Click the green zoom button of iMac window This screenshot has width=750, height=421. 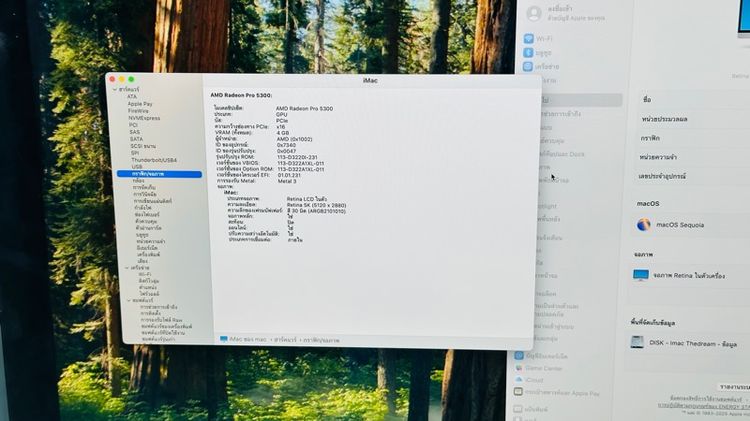pyautogui.click(x=131, y=79)
